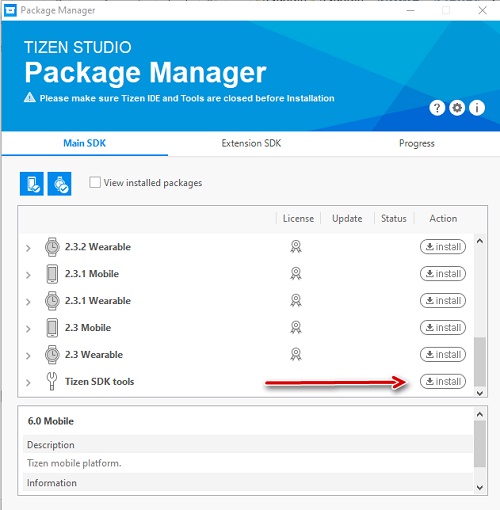This screenshot has height=510, width=500.
Task: Open Package Manager settings gear icon
Action: pyautogui.click(x=457, y=108)
